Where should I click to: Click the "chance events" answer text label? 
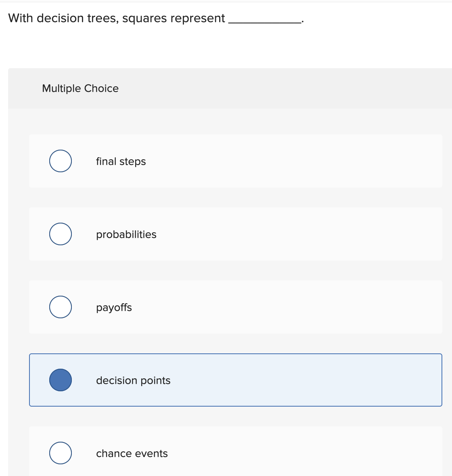coord(132,453)
